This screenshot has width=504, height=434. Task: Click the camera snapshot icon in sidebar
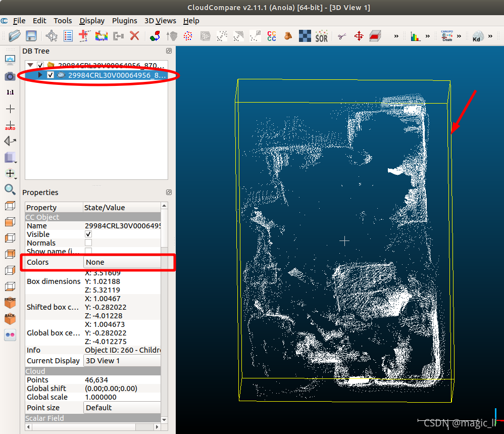coord(10,76)
